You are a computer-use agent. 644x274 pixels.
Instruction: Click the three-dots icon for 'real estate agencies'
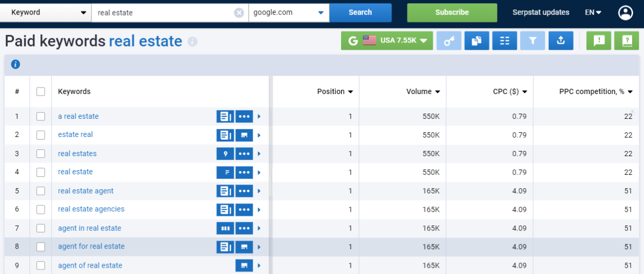point(244,209)
